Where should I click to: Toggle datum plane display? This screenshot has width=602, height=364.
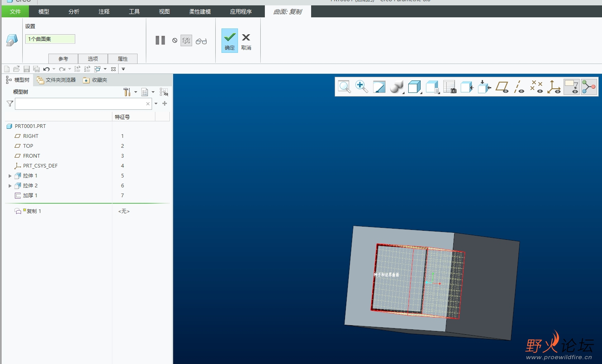pos(502,87)
